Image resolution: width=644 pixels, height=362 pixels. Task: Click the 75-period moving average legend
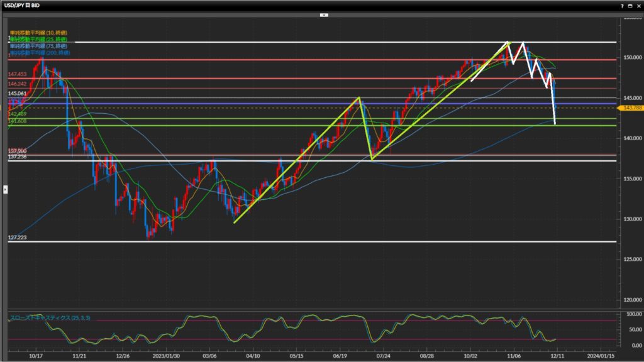coord(38,46)
